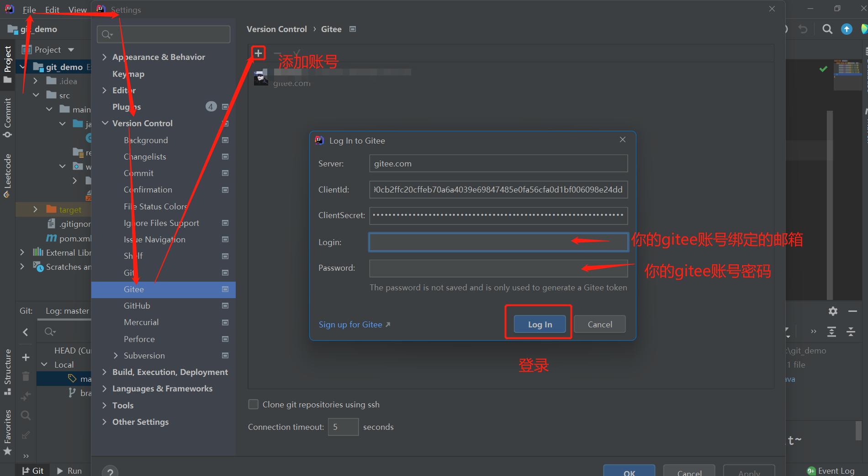
Task: Click the ClientSecret input field
Action: point(498,215)
